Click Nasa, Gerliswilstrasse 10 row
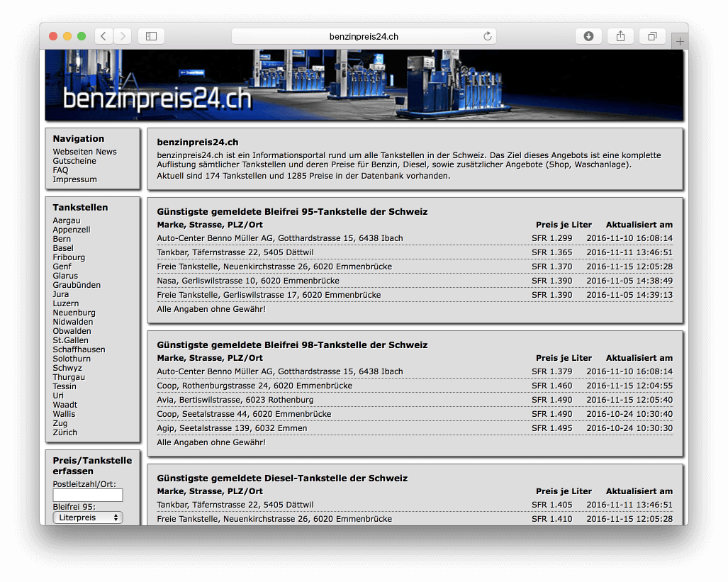Viewport: 728px width, 582px height. click(x=415, y=281)
